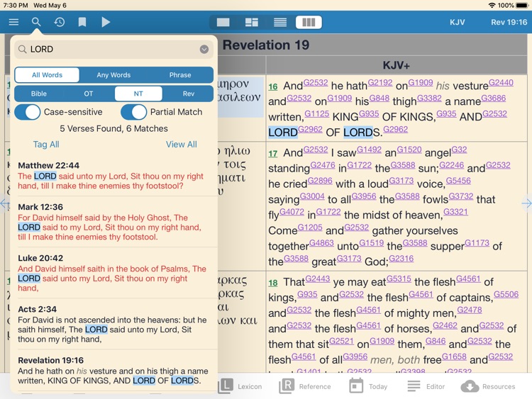Tap Strong's G1205 after 'Come'
Screen dimensions: 532x399
pyautogui.click(x=310, y=227)
